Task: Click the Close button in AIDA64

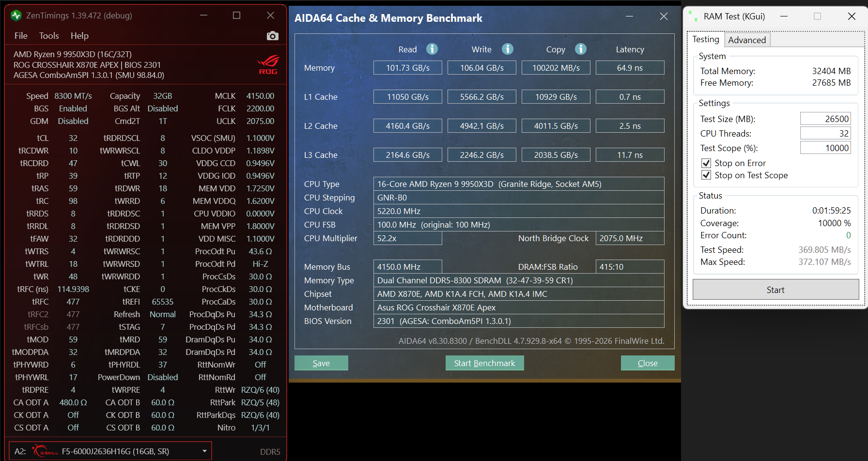Action: [x=648, y=363]
